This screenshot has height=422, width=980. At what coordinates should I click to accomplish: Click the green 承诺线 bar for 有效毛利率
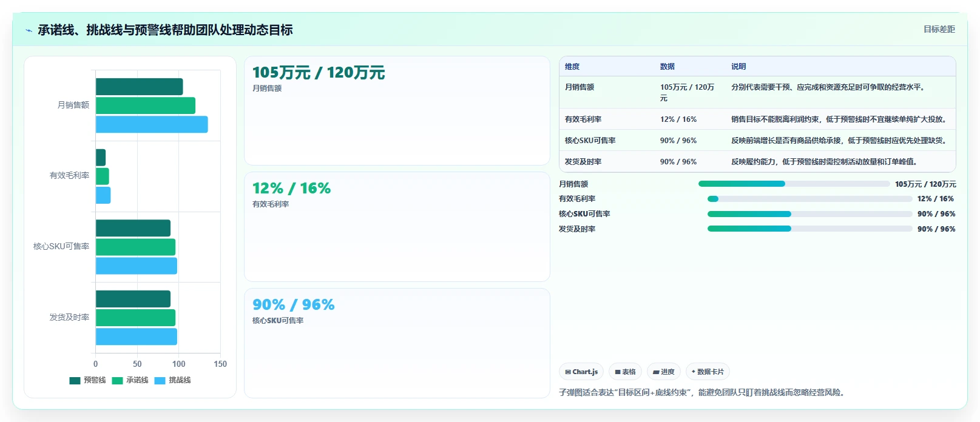(102, 176)
